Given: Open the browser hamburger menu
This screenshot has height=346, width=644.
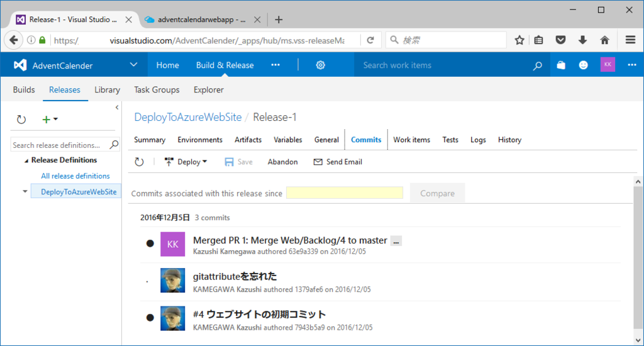Looking at the screenshot, I should click(630, 40).
